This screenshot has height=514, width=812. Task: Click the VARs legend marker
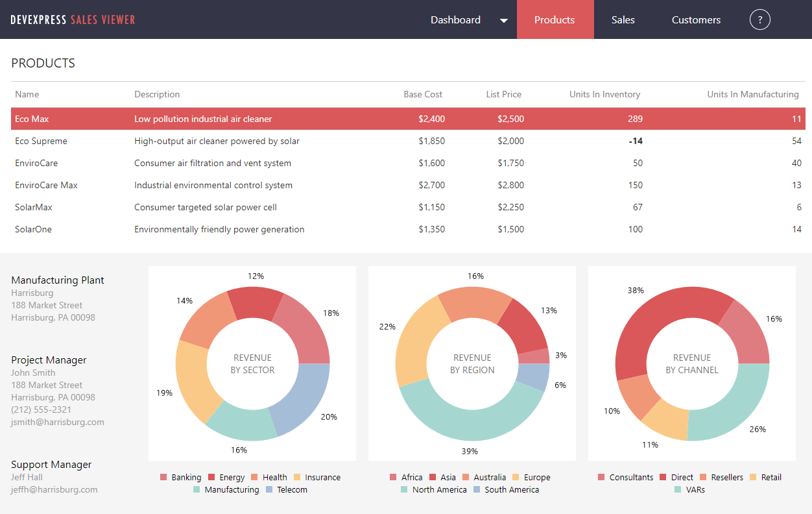click(678, 489)
